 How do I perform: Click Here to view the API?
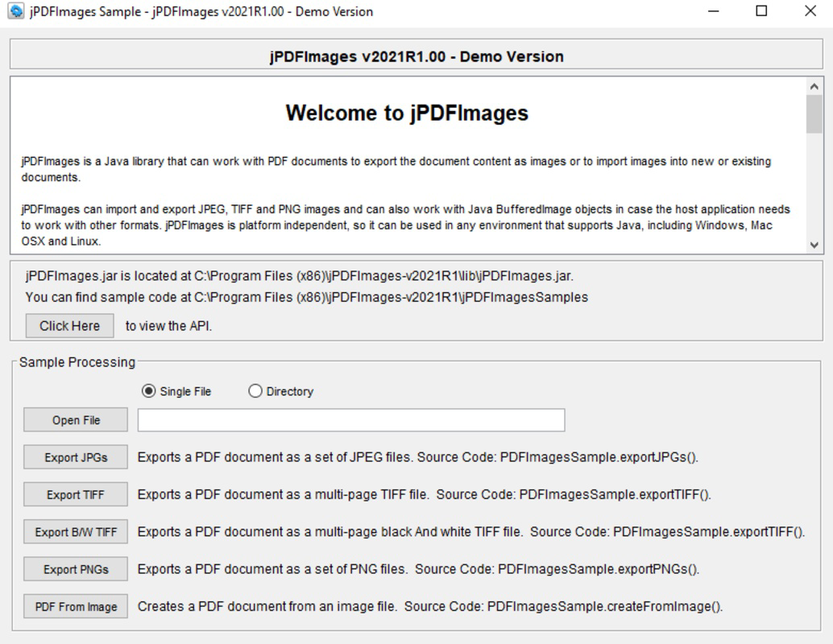(68, 325)
